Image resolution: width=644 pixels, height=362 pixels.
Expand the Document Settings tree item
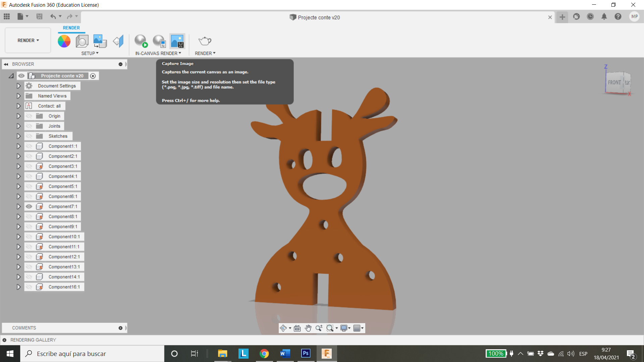(18, 85)
